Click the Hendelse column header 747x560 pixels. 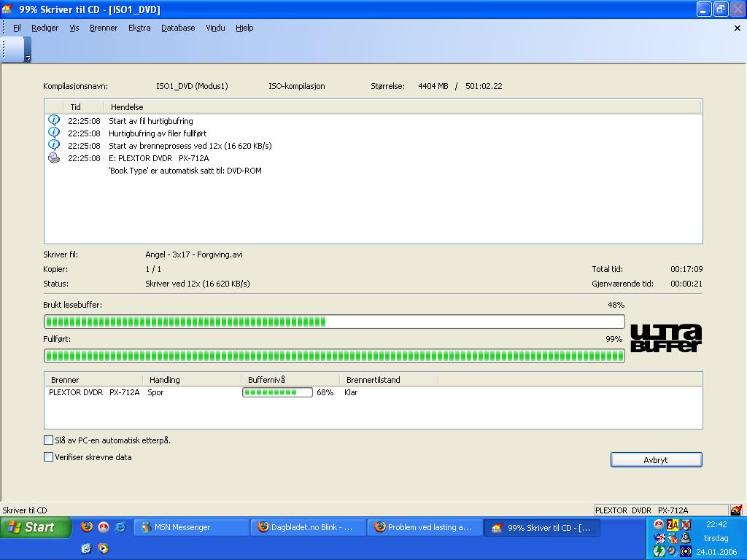click(x=124, y=107)
